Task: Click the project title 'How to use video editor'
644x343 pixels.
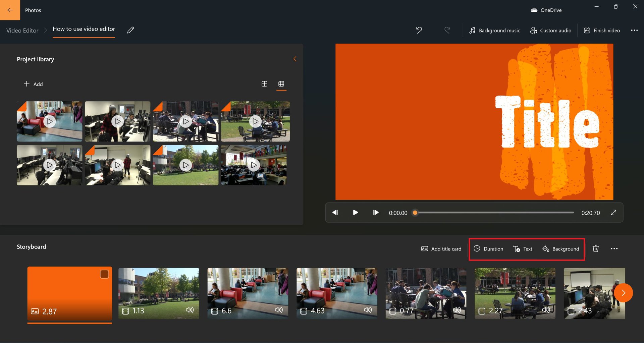Action: (84, 29)
